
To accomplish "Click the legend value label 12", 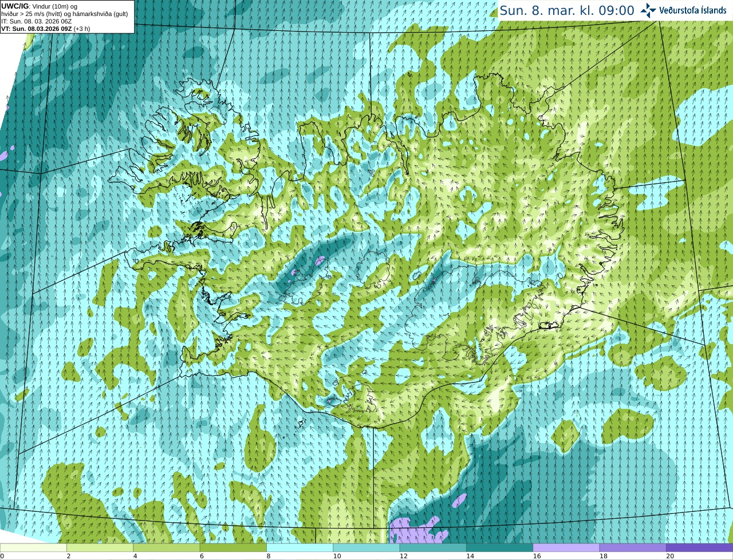I will click(404, 556).
